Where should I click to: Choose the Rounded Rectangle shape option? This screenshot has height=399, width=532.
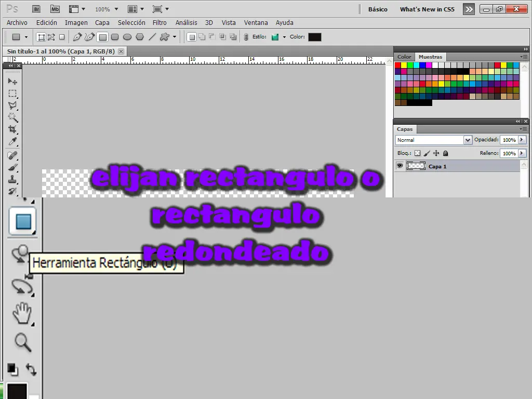coord(115,37)
